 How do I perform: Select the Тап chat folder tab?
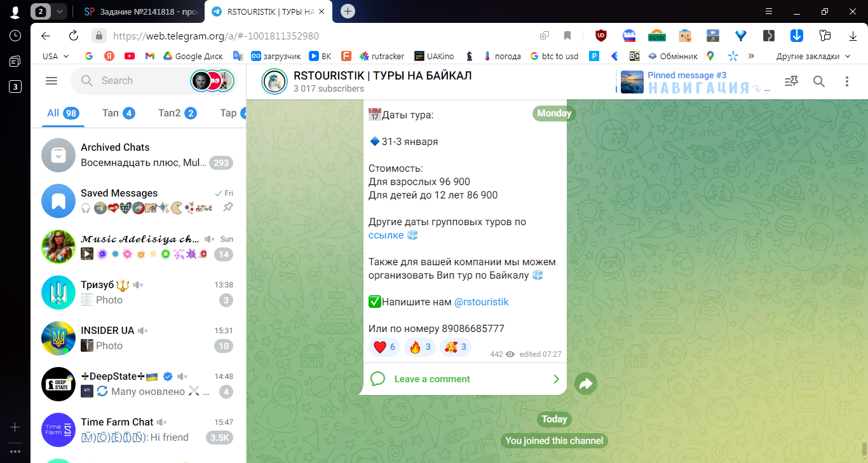tap(118, 113)
